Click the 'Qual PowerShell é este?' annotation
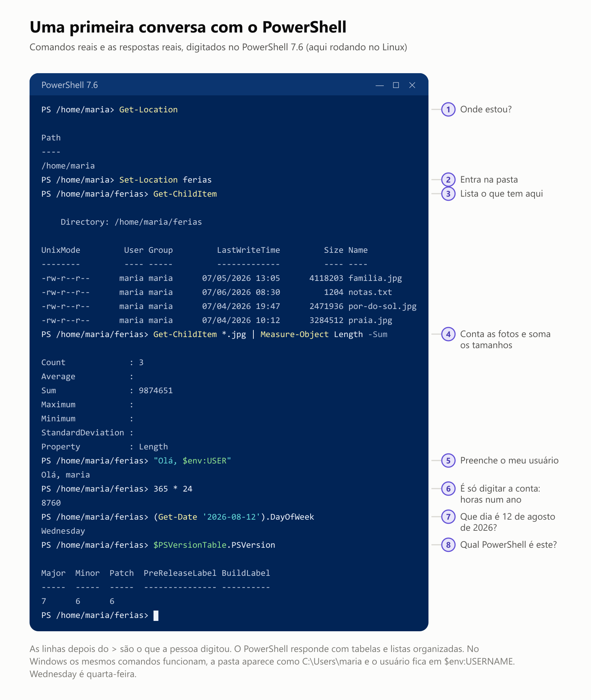 coord(508,545)
